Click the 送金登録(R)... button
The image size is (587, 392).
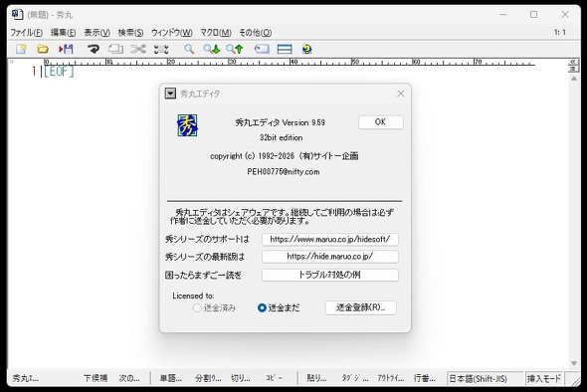tap(361, 307)
